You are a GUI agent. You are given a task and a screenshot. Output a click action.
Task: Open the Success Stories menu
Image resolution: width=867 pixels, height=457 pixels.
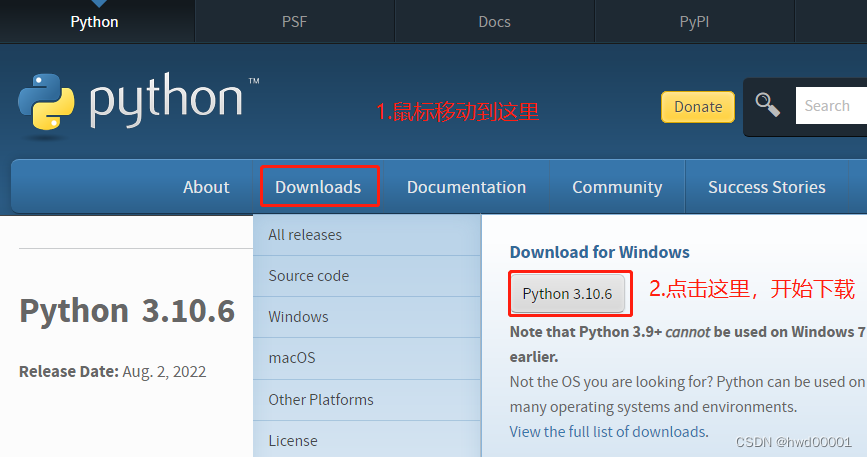pos(766,187)
